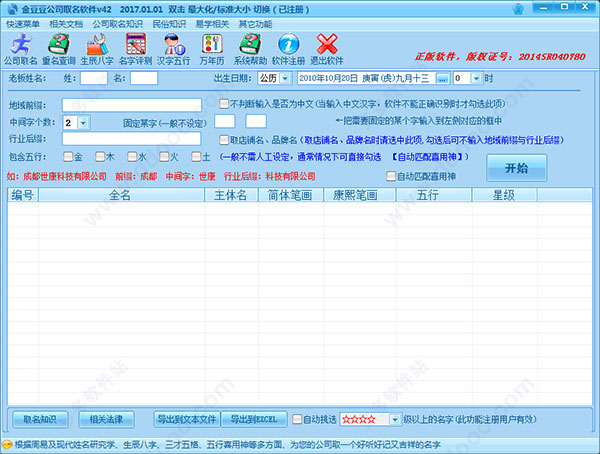The height and width of the screenshot is (454, 600).
Task: Open the 系统帮助 system help
Action: [250, 50]
